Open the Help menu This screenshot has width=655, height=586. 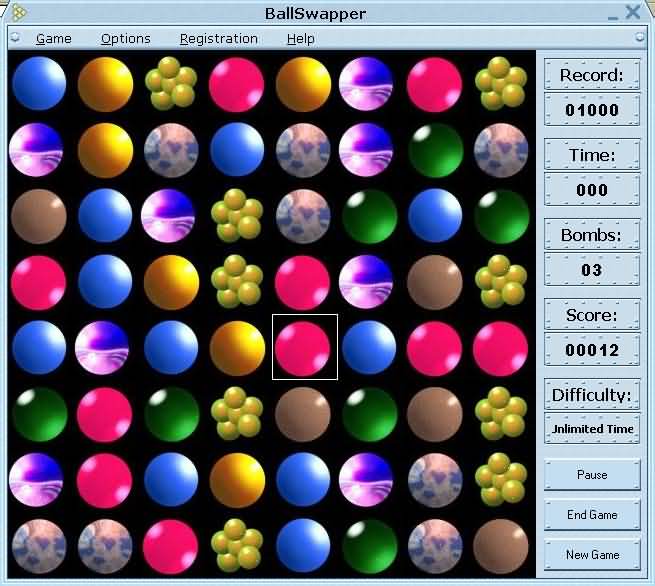300,39
